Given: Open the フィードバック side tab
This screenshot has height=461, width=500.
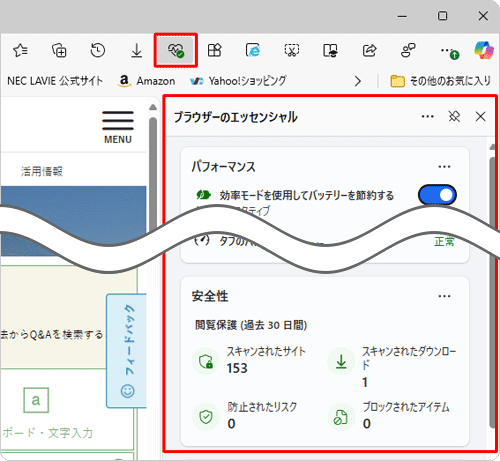Looking at the screenshot, I should pyautogui.click(x=127, y=351).
